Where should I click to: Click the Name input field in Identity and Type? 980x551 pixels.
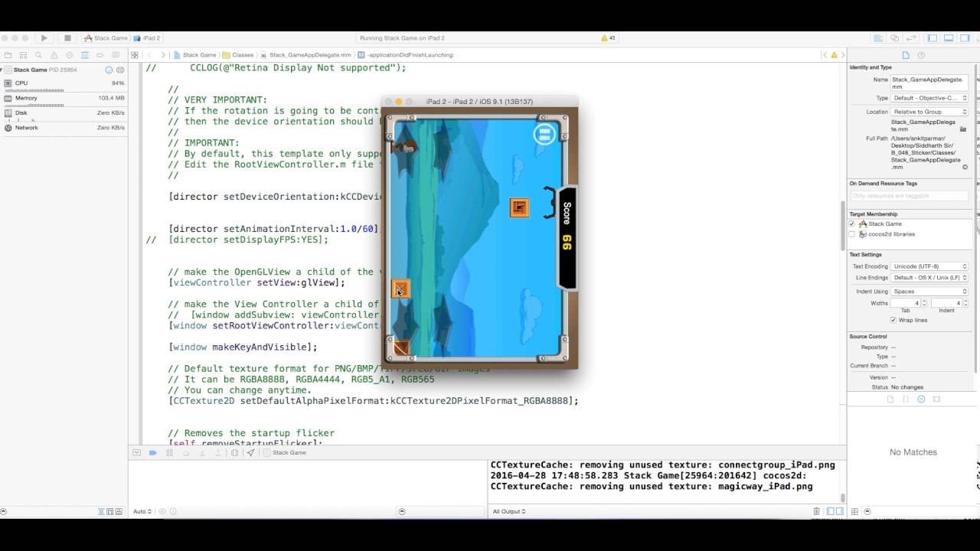click(x=929, y=83)
